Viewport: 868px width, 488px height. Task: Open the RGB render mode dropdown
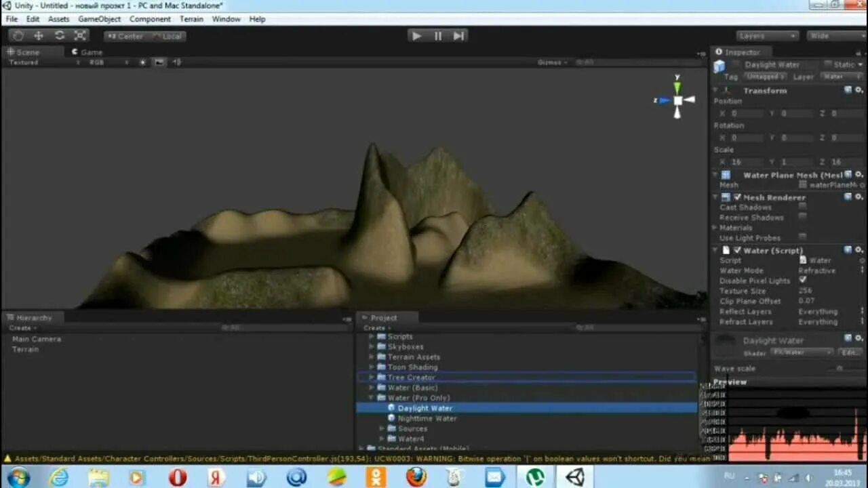pos(108,62)
